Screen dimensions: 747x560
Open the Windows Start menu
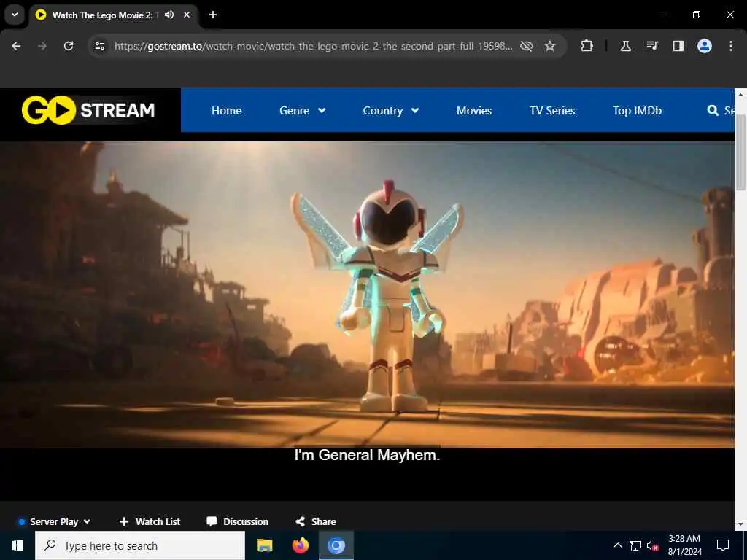[x=18, y=545]
